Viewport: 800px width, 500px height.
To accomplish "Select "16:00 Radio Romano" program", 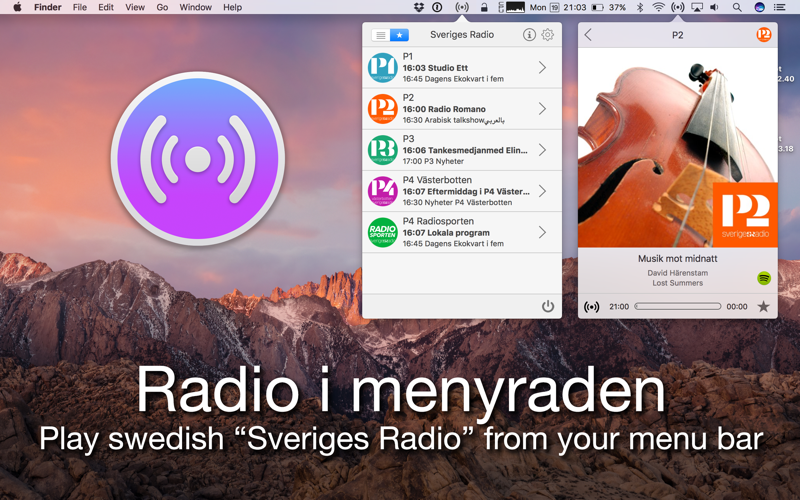I will click(x=444, y=109).
